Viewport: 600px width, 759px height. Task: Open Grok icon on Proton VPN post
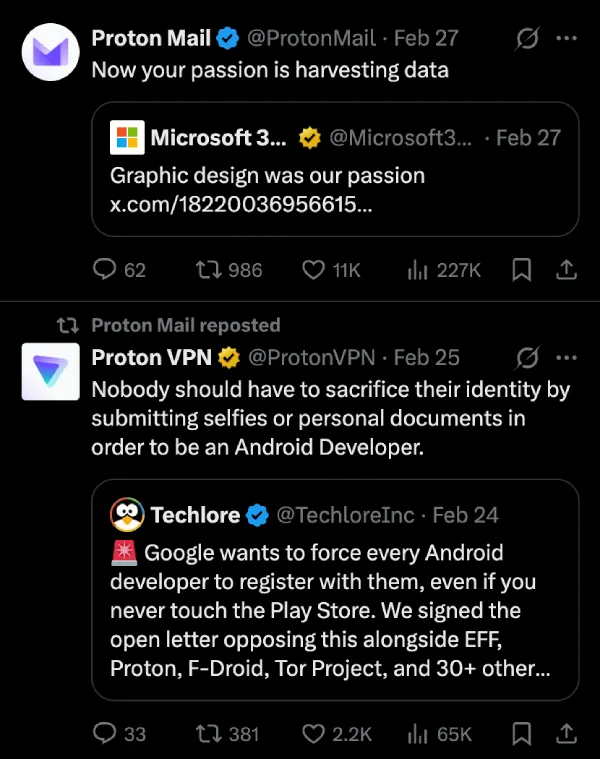pos(527,357)
